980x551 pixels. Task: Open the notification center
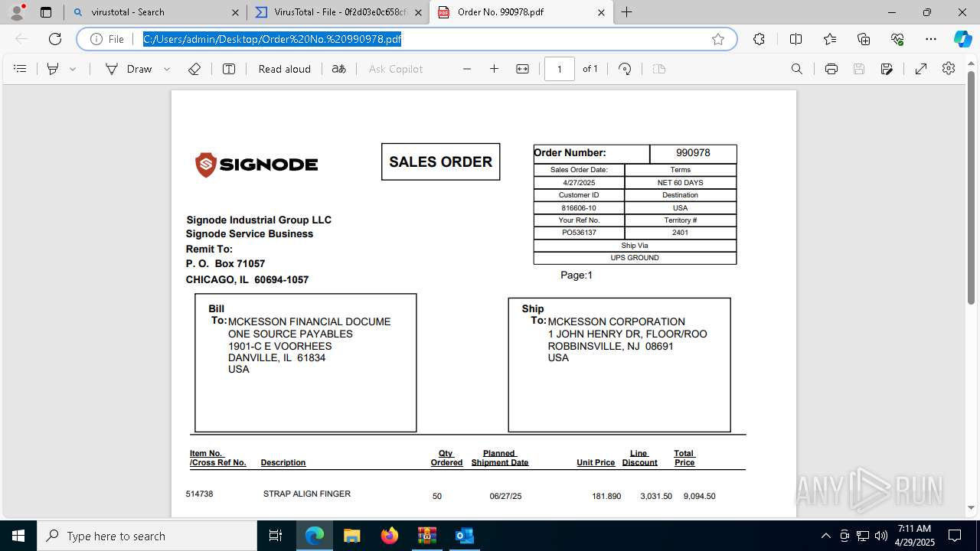[x=955, y=536]
